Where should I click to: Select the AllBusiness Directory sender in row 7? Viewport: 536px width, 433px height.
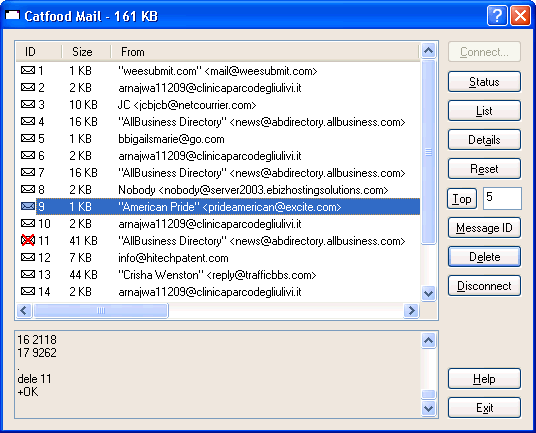[262, 173]
